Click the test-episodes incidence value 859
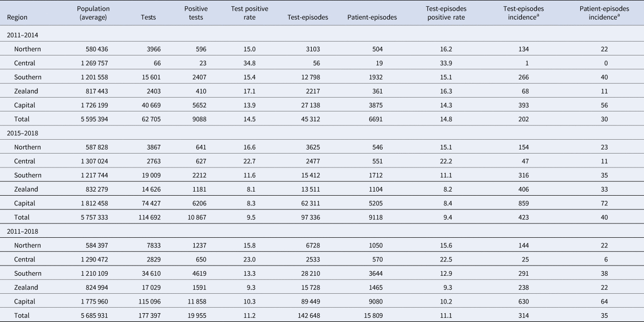The width and height of the screenshot is (644, 322). tap(523, 203)
